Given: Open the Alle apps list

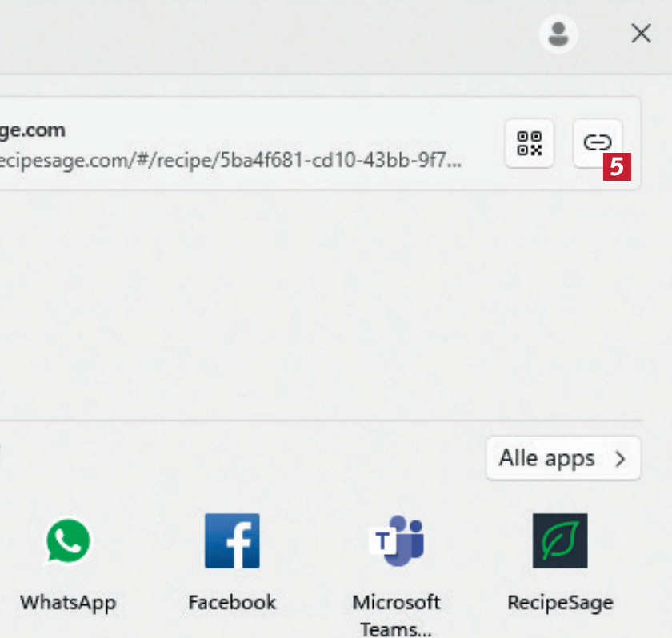Looking at the screenshot, I should tap(563, 458).
